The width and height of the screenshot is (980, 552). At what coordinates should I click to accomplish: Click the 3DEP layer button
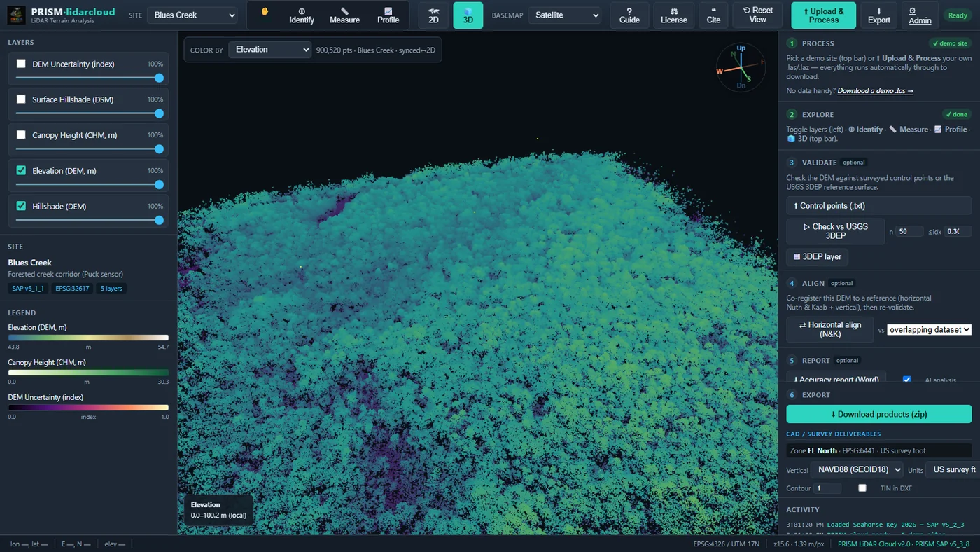(x=817, y=257)
